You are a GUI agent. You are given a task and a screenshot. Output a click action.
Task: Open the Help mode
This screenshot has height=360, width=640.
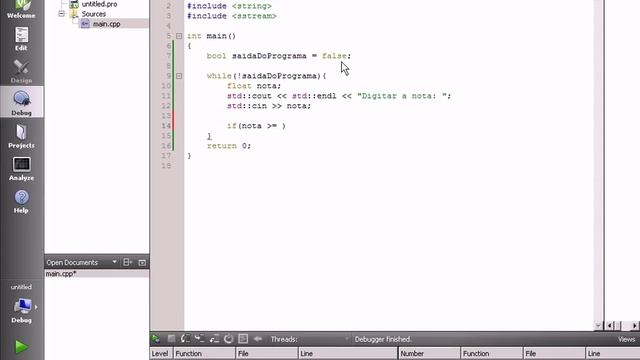[21, 201]
